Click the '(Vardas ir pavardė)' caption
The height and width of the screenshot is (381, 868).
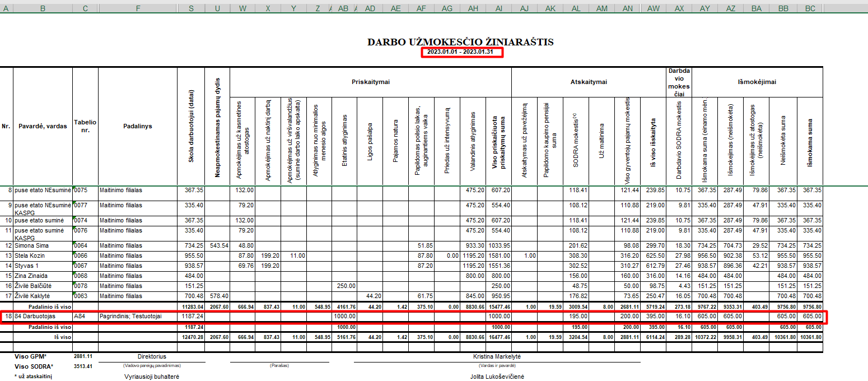(497, 366)
